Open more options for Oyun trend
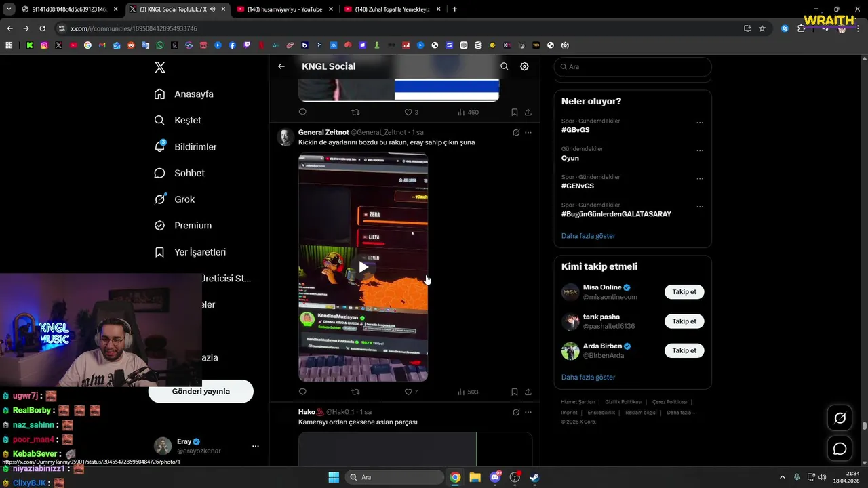The width and height of the screenshot is (868, 488). 700,150
